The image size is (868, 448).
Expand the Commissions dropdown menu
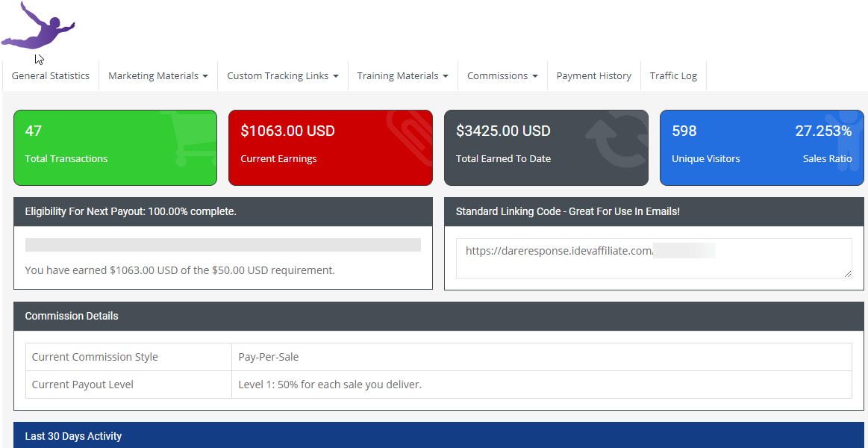(x=502, y=76)
